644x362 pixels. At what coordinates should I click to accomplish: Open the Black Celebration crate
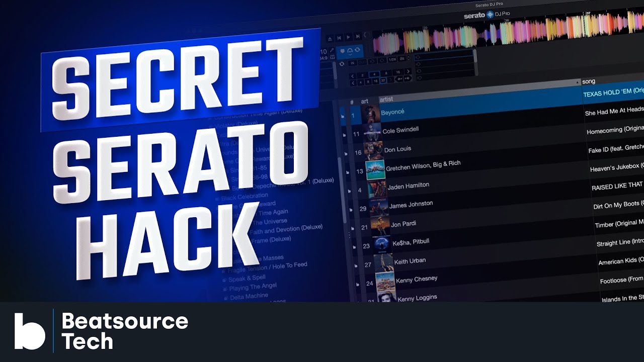(x=245, y=196)
